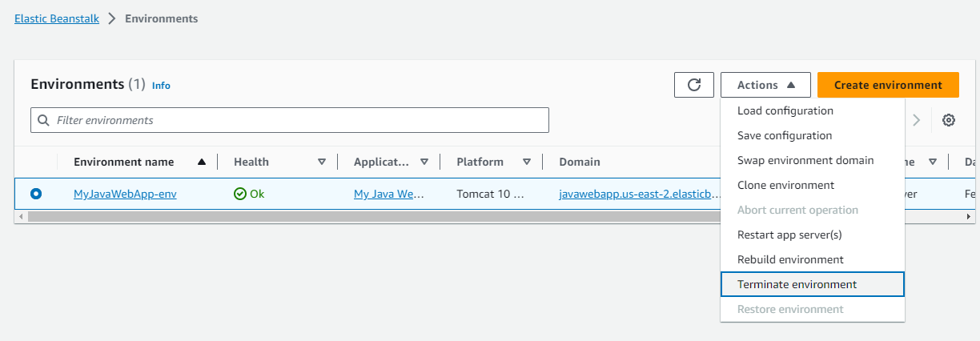The height and width of the screenshot is (341, 980).
Task: Click the refresh environments icon button
Action: click(694, 85)
